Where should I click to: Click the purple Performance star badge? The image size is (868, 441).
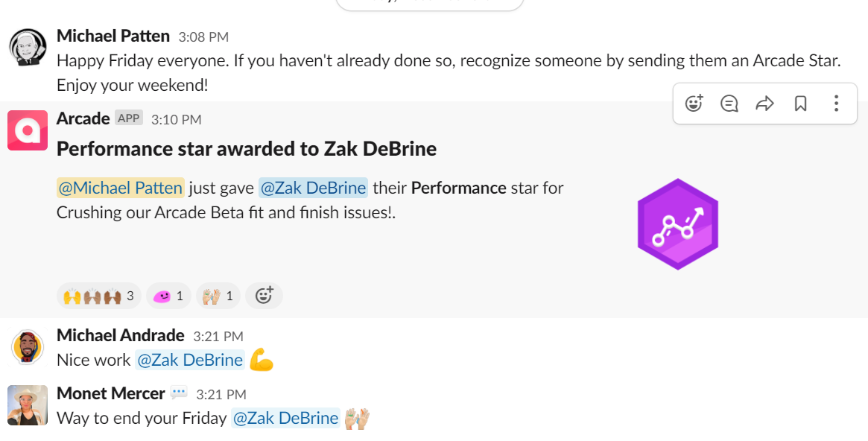click(677, 223)
